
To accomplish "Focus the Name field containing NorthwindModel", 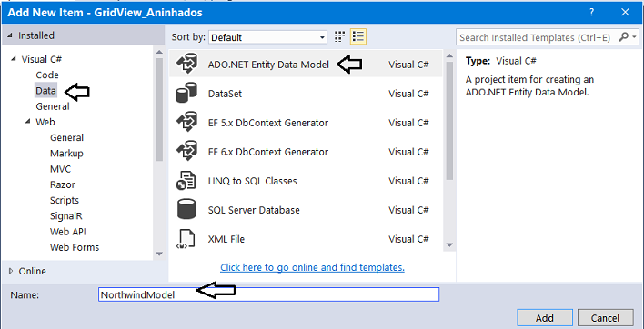I will [x=268, y=294].
